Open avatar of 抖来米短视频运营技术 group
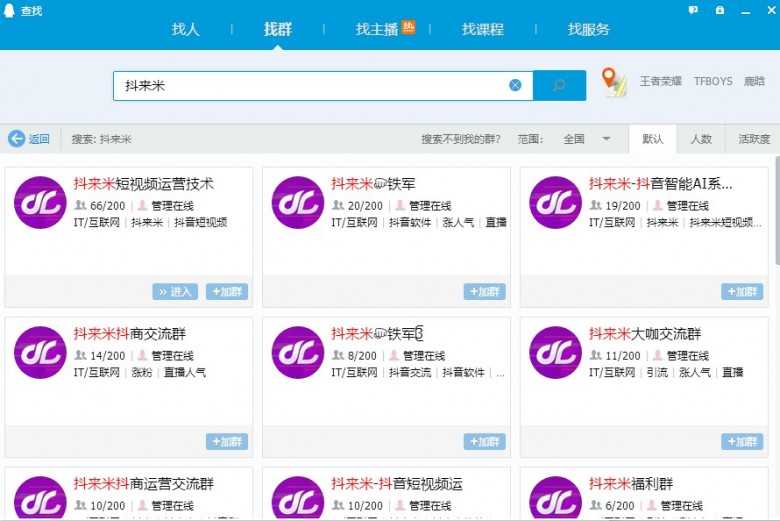Screen dimensions: 780x521 pos(40,203)
